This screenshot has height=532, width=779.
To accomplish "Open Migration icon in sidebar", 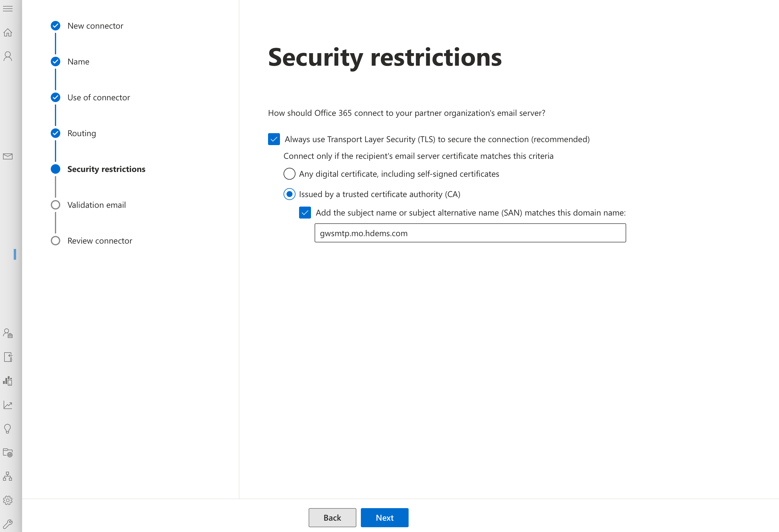I will tap(8, 357).
